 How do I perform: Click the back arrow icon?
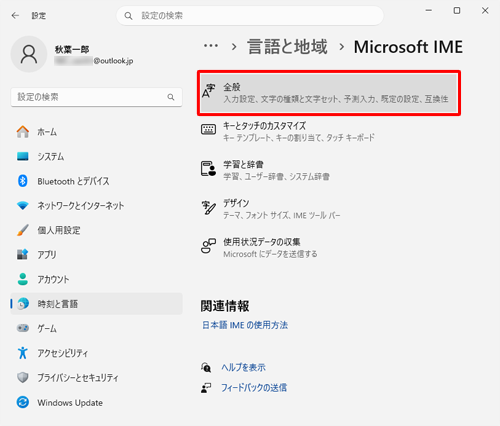(15, 15)
